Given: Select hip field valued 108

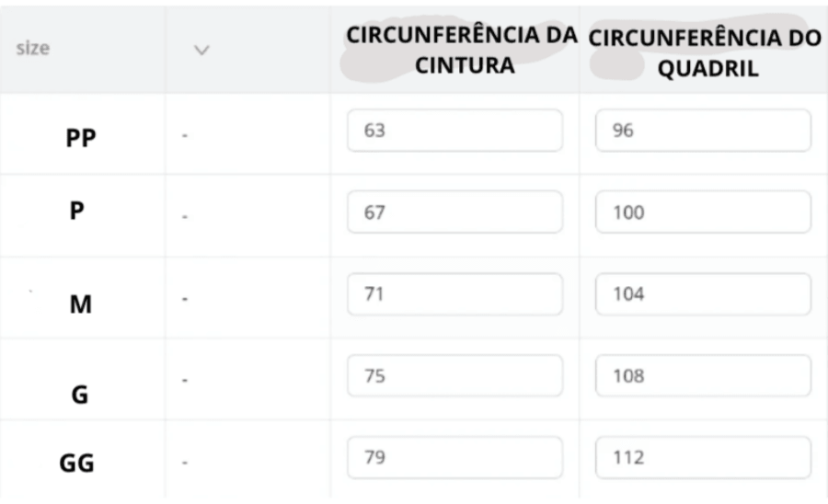Looking at the screenshot, I should pos(703,376).
